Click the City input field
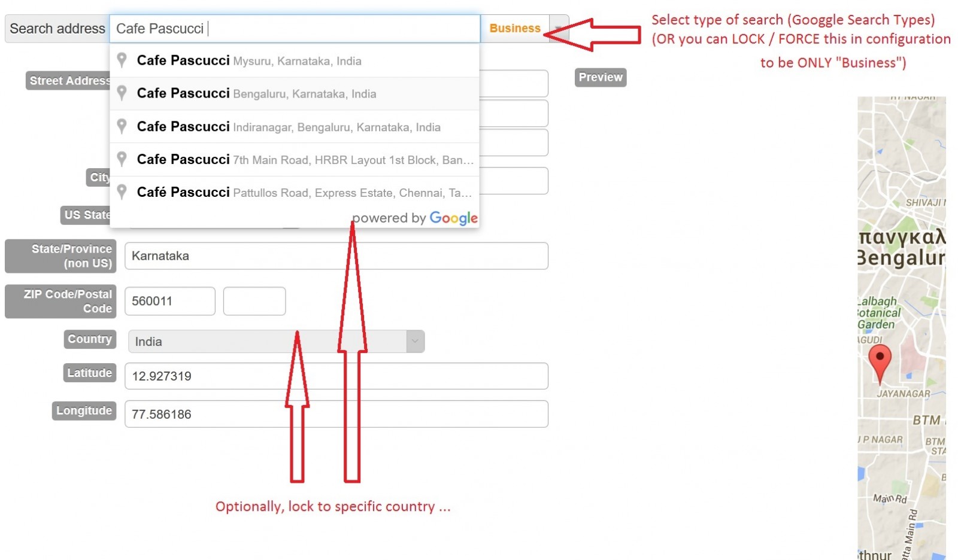This screenshot has width=958, height=560. coord(514,181)
